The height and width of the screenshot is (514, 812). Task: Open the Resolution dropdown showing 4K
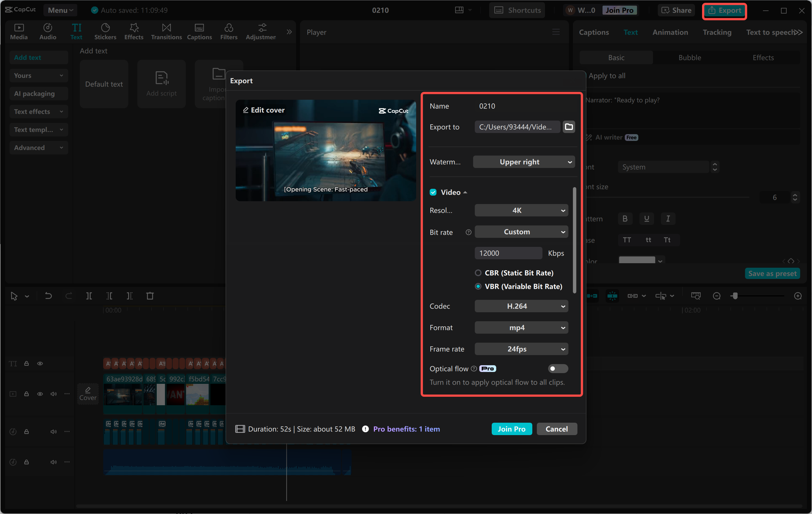pos(521,210)
